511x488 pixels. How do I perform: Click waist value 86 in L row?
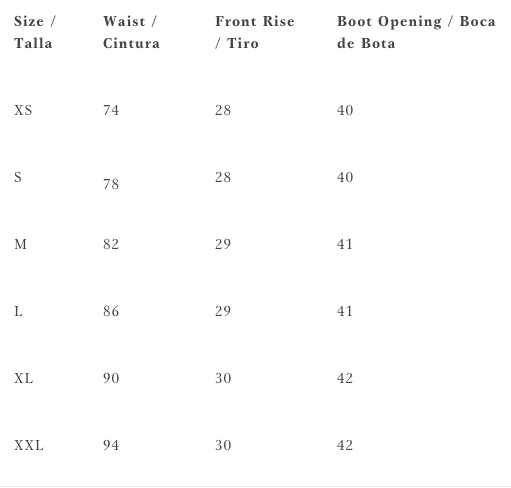click(x=111, y=311)
